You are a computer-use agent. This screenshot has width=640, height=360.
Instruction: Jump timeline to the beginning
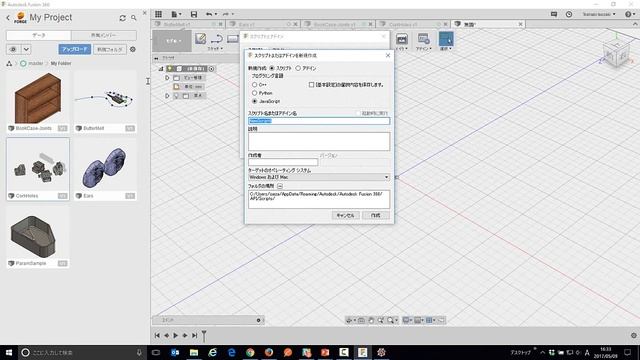(157, 336)
